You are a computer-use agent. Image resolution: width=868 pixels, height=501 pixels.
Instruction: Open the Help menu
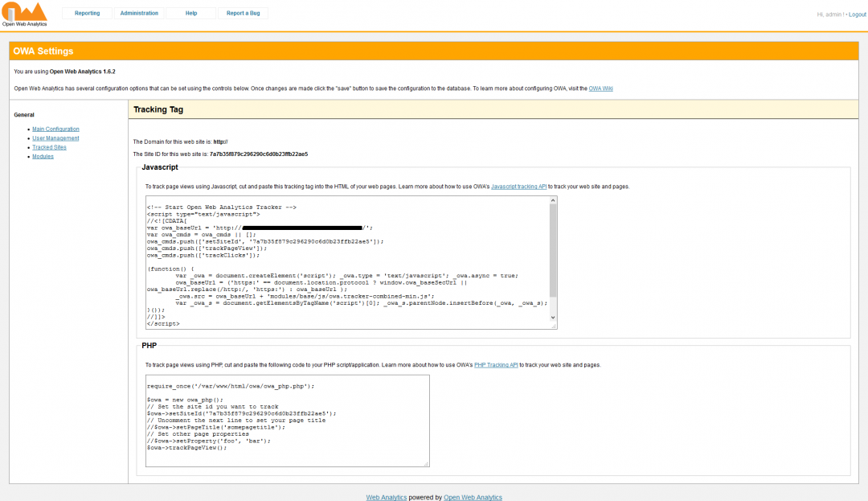pos(190,13)
